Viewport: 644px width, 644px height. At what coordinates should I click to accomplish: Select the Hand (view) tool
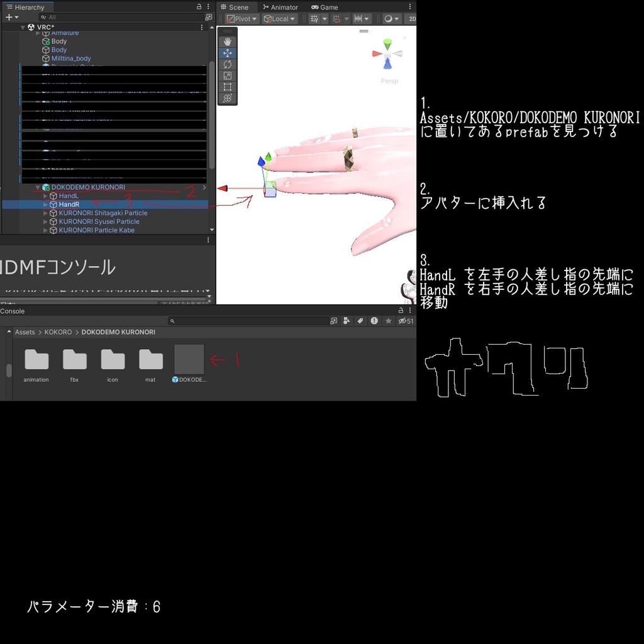point(227,42)
